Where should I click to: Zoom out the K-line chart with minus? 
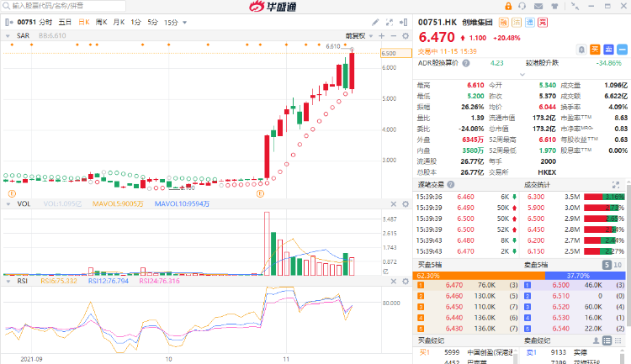[x=394, y=36]
